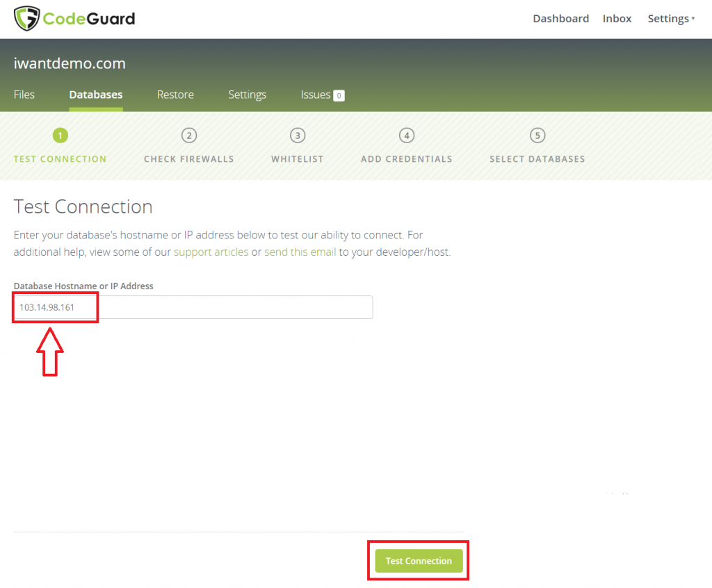Select step 3 circle for Whitelist

coord(298,136)
